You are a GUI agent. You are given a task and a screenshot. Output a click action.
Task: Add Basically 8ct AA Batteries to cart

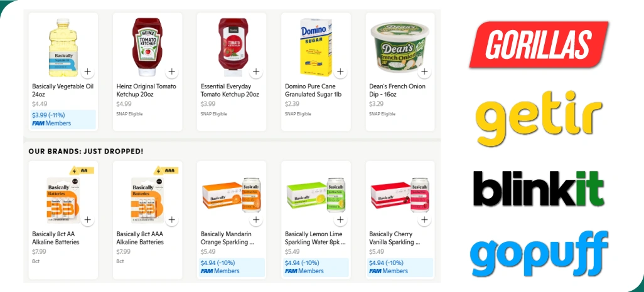point(87,219)
